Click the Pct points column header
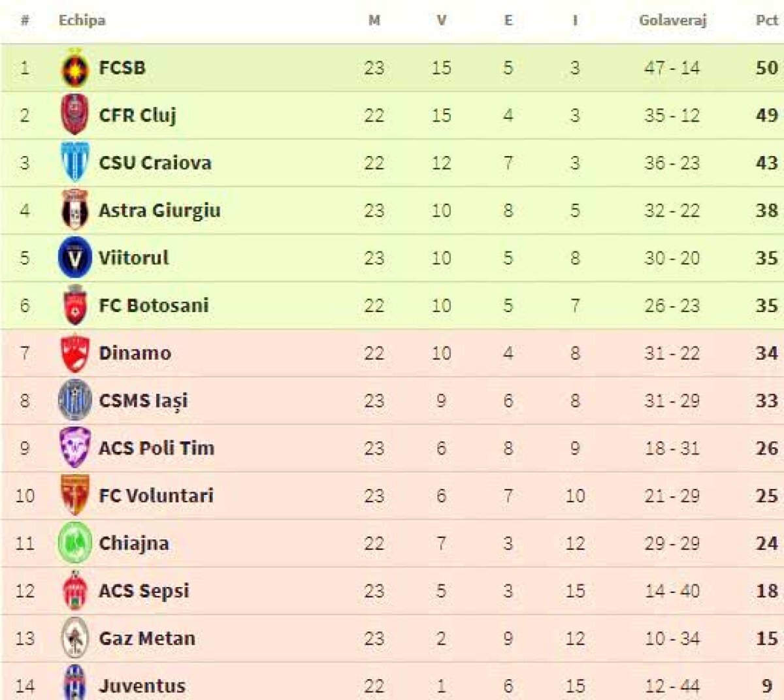 [766, 20]
